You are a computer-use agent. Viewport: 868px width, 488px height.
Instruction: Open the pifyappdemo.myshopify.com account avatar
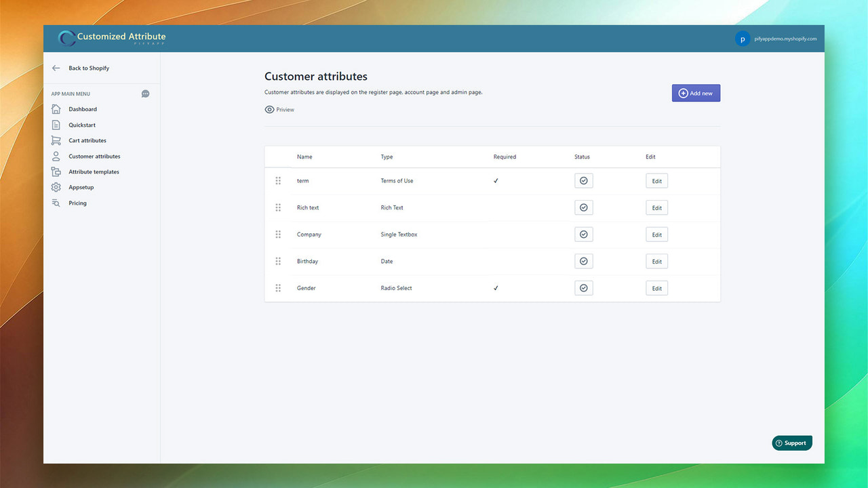click(x=742, y=39)
